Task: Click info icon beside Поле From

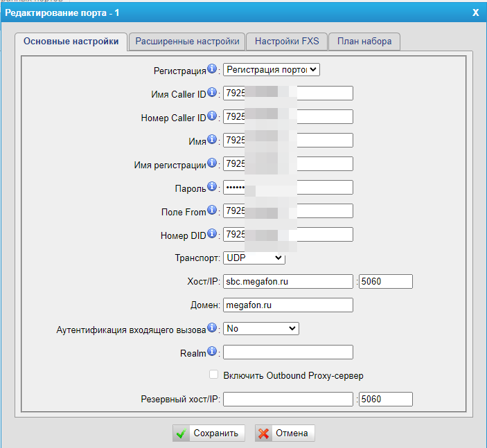Action: [212, 210]
